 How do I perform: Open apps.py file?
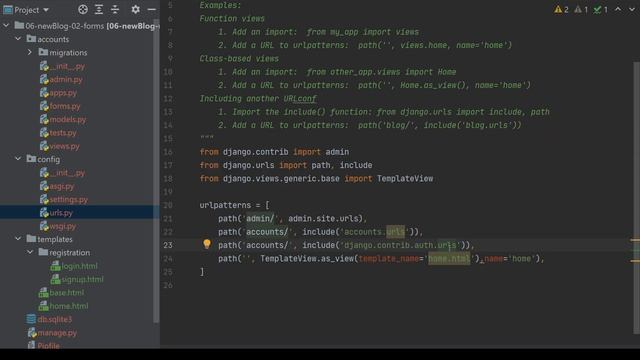pyautogui.click(x=63, y=93)
